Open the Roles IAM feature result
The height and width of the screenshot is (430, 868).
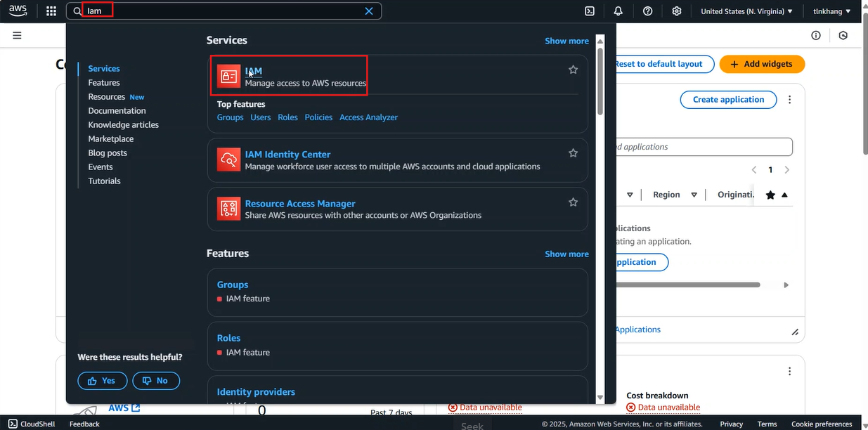click(229, 338)
